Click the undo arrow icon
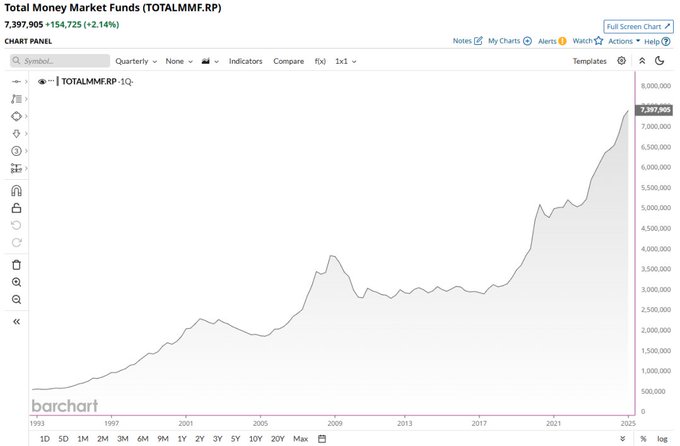 16,225
